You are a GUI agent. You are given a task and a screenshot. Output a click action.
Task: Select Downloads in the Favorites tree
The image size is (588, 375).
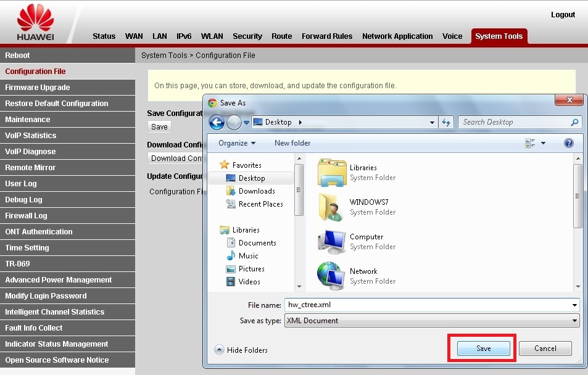[257, 191]
